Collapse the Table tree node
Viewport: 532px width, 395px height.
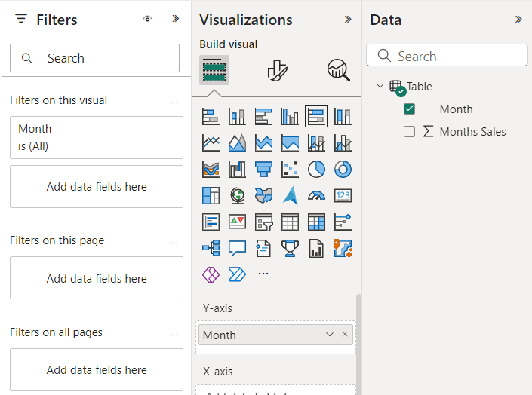(x=380, y=87)
